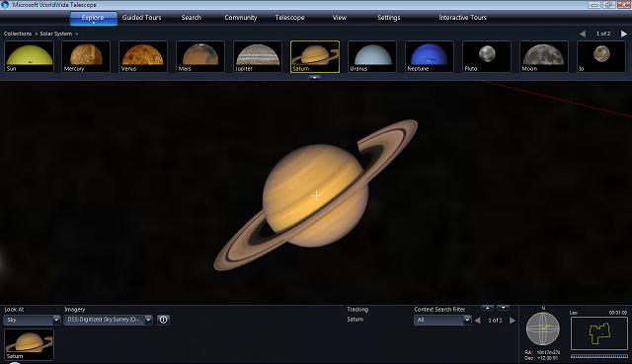Screen dimensions: 632x364
Task: Click next context result arrow
Action: pyautogui.click(x=513, y=321)
